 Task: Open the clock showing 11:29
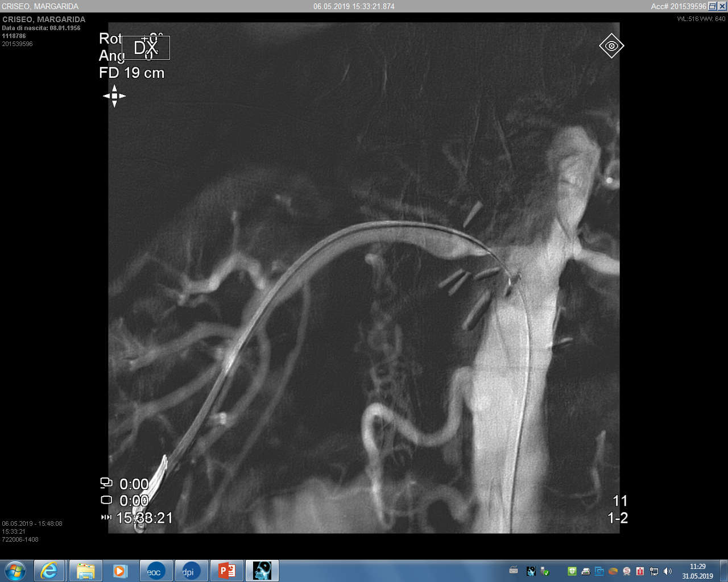point(697,571)
